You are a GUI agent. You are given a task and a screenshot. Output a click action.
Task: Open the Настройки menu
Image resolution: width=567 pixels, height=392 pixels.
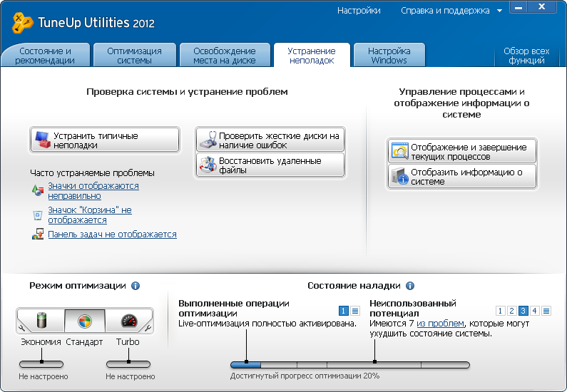pyautogui.click(x=359, y=11)
